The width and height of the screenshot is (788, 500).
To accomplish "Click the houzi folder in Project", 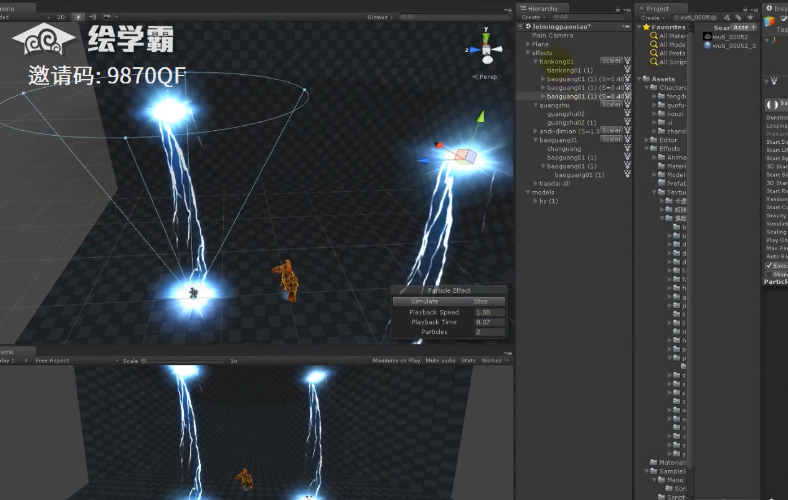I will 670,114.
